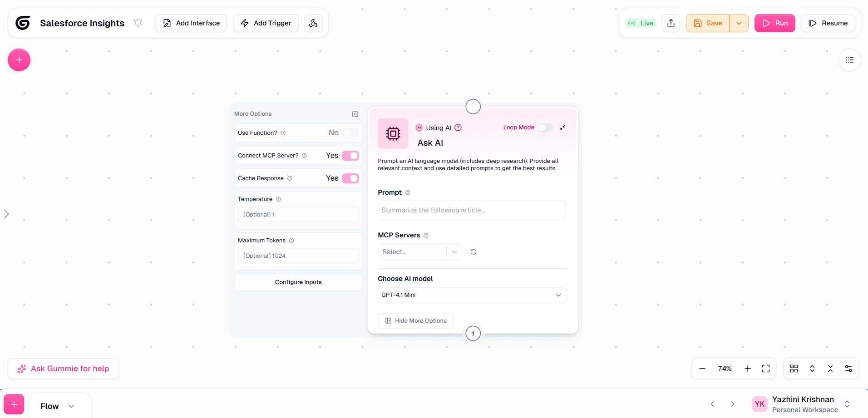Click Add Trigger in the top bar
Image resolution: width=868 pixels, height=418 pixels.
(266, 23)
